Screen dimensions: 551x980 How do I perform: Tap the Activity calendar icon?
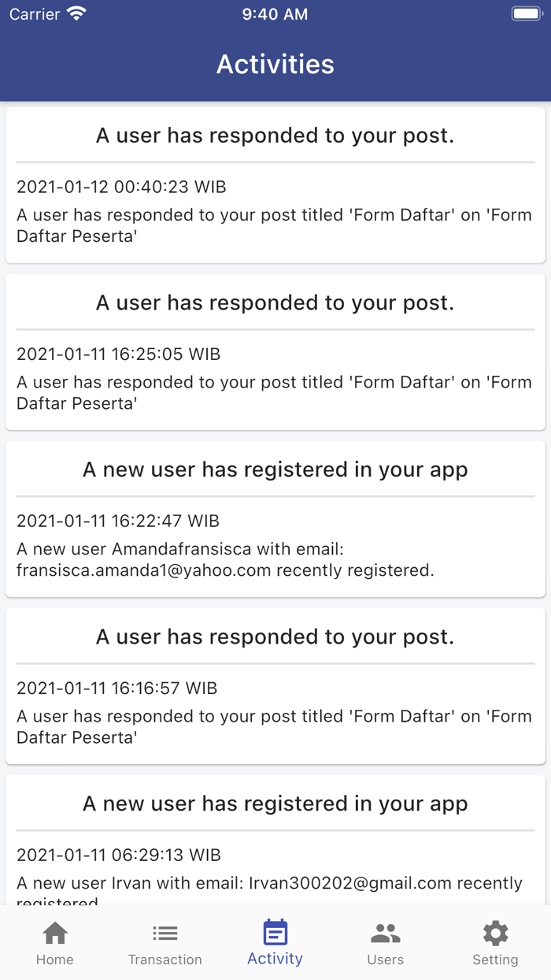[275, 933]
